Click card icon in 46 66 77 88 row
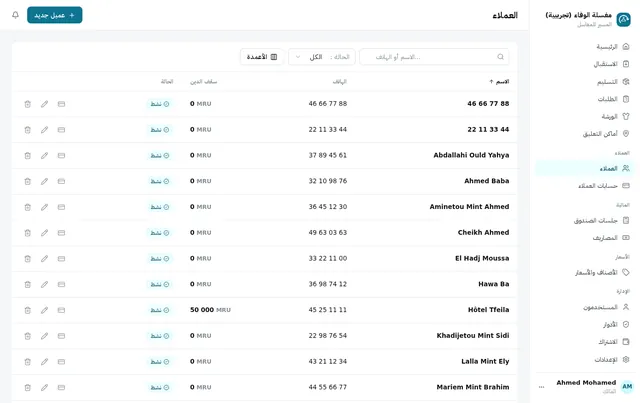640x403 pixels. [61, 104]
